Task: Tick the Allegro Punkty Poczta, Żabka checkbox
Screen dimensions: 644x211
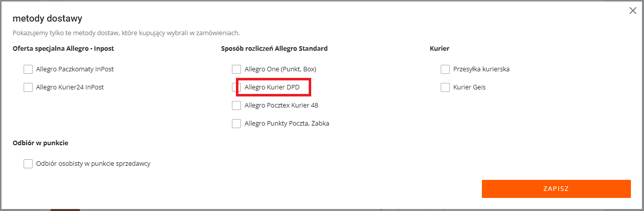Action: click(x=236, y=124)
